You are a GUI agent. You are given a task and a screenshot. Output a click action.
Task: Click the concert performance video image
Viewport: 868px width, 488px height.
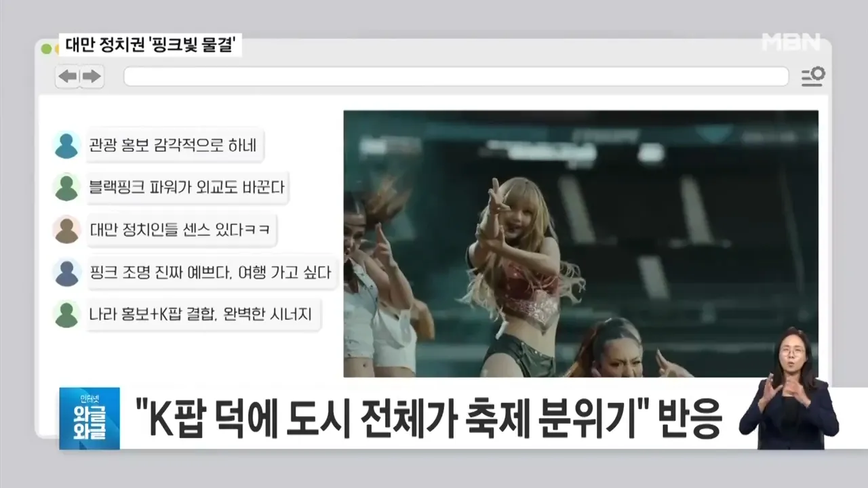point(580,243)
